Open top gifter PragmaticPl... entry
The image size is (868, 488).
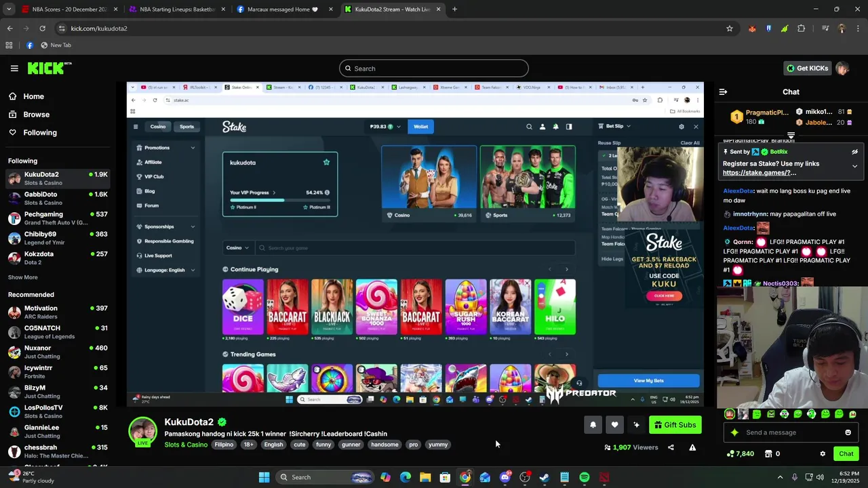pos(759,117)
